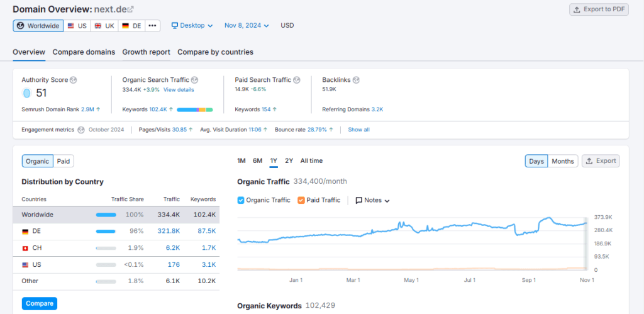Open the Desktop device dropdown
This screenshot has width=644, height=314.
192,26
